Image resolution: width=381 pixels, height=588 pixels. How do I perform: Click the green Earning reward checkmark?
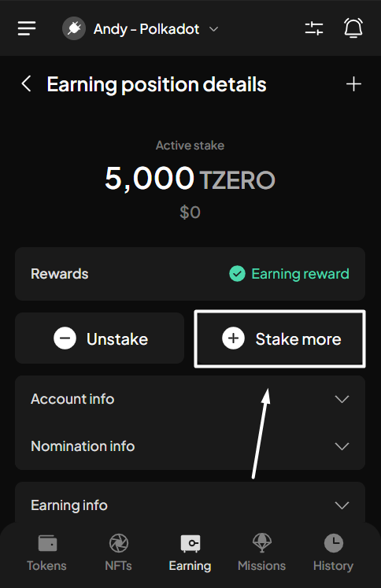(237, 274)
